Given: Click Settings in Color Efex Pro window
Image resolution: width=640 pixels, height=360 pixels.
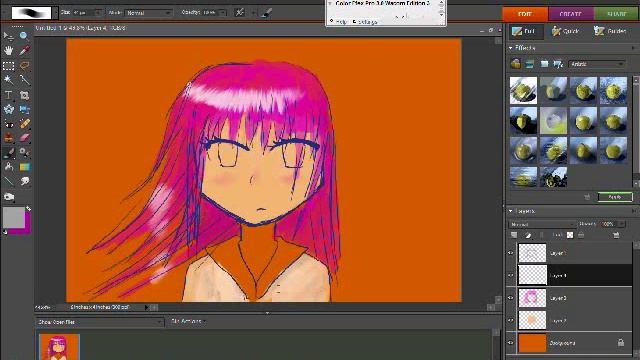Looking at the screenshot, I should 365,22.
